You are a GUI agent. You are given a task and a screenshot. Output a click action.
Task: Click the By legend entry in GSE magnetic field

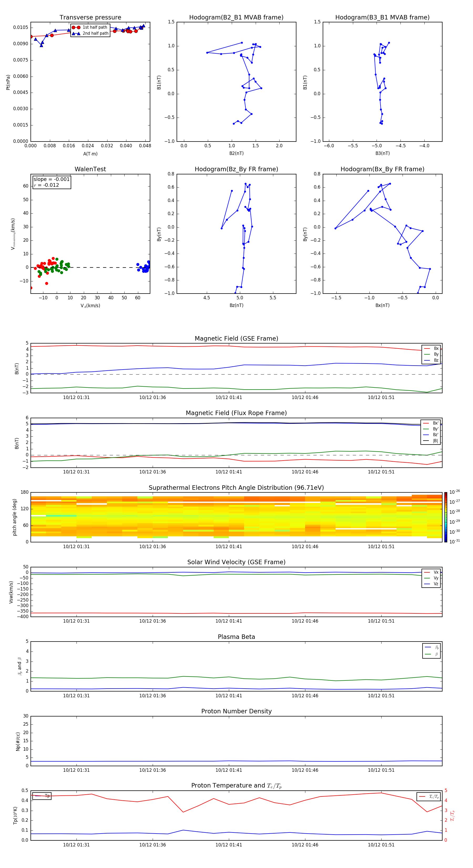click(431, 354)
